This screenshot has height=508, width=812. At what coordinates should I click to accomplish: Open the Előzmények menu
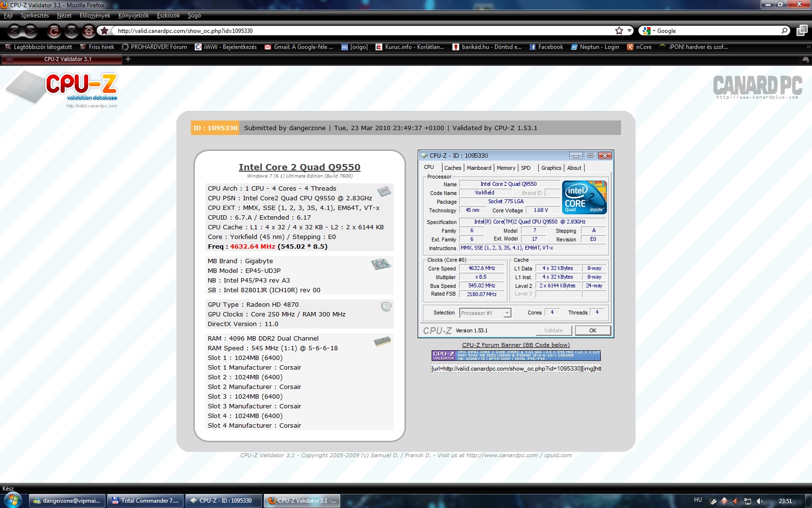click(x=95, y=15)
